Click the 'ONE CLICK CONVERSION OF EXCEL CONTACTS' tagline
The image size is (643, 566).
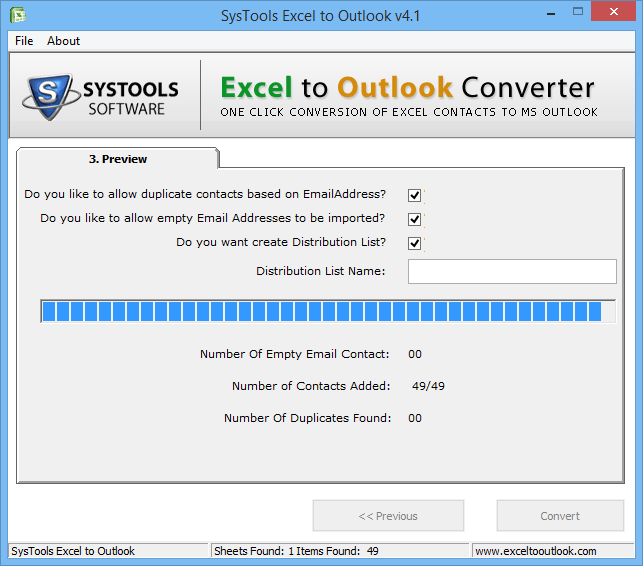click(x=409, y=112)
